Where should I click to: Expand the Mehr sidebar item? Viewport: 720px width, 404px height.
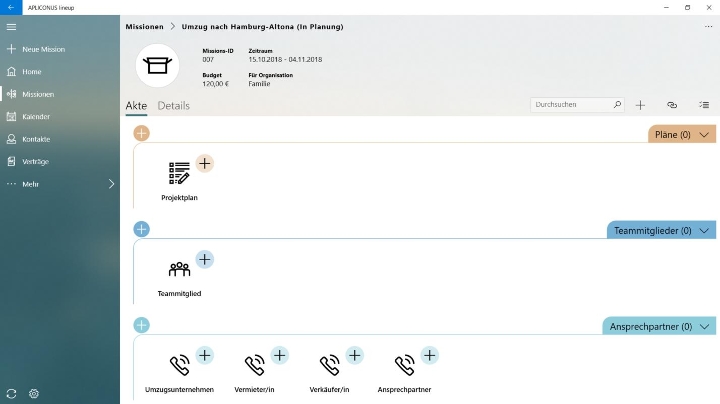(x=60, y=184)
